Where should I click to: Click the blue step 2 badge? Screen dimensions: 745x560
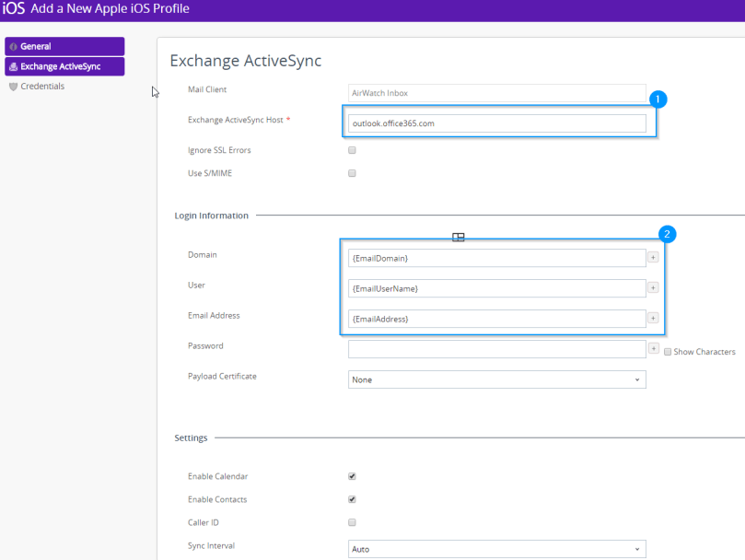click(x=669, y=234)
